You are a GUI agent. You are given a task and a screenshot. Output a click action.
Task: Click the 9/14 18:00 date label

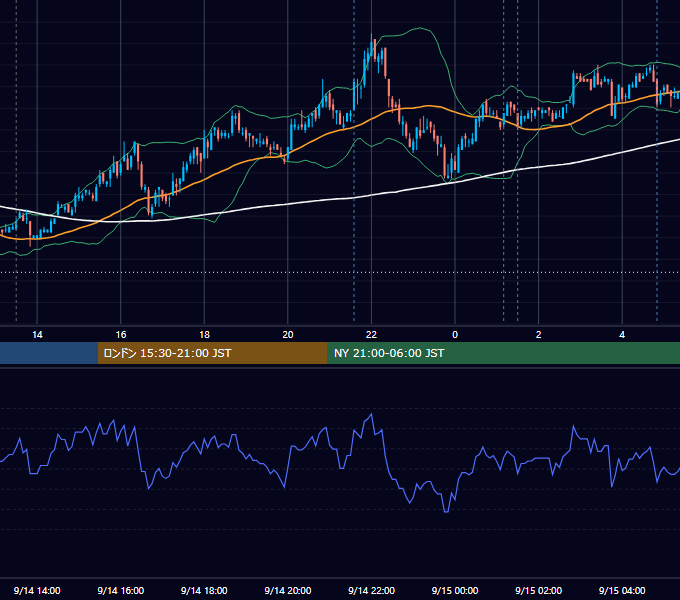coord(204,590)
